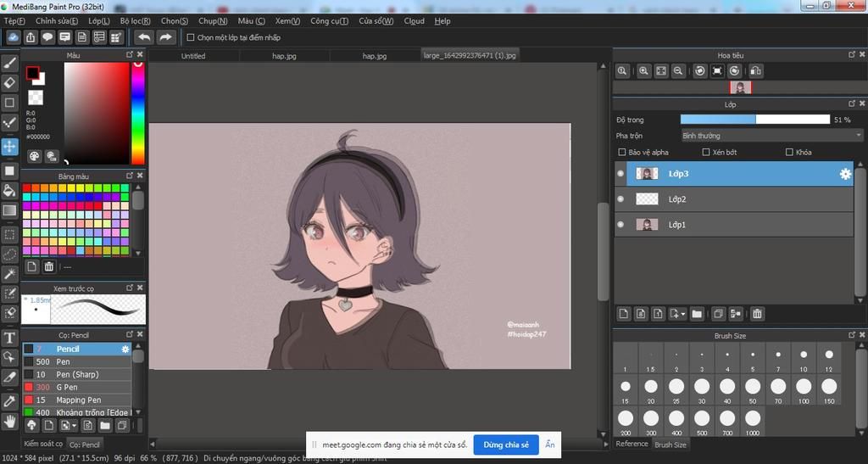Undock the Brush Size panel
The image size is (868, 464).
[851, 334]
